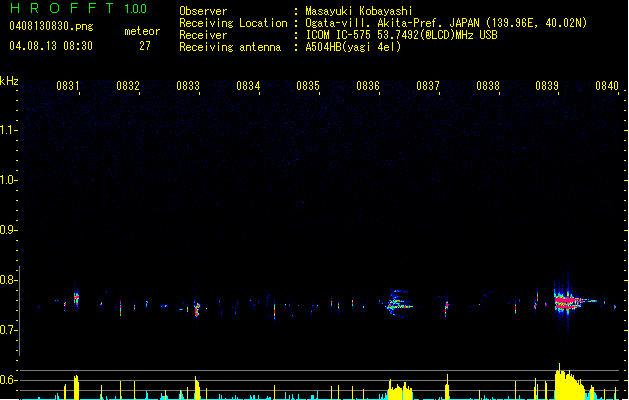Click the meteor echo at 0833
The image size is (629, 400).
pos(197,309)
